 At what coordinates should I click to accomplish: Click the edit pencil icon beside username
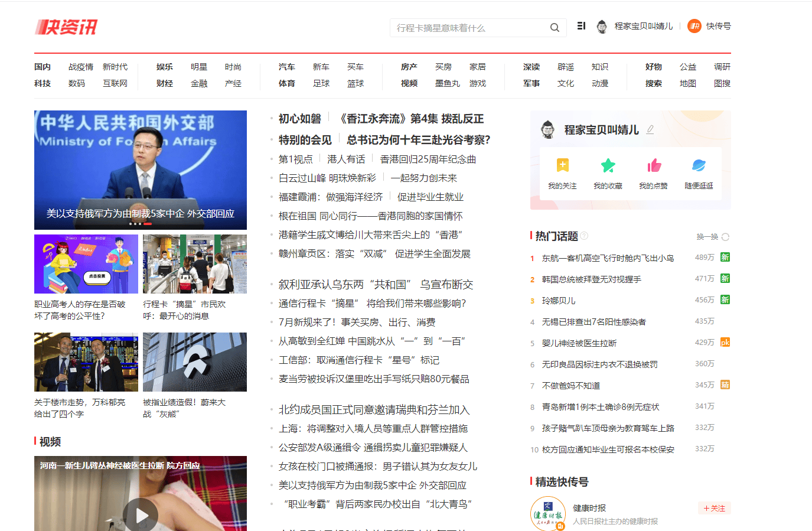[650, 129]
